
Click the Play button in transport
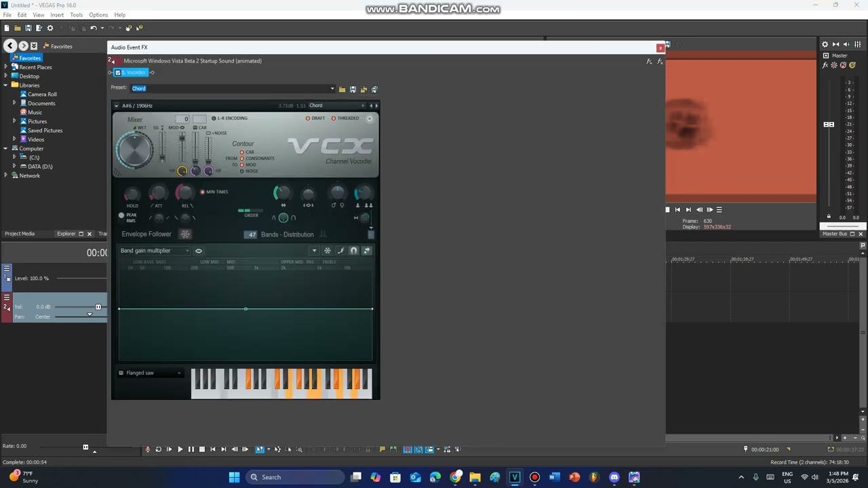pyautogui.click(x=180, y=449)
